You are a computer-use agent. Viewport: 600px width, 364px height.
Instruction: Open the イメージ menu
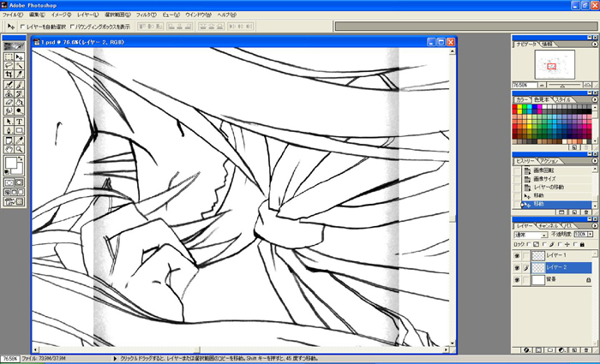(x=61, y=15)
